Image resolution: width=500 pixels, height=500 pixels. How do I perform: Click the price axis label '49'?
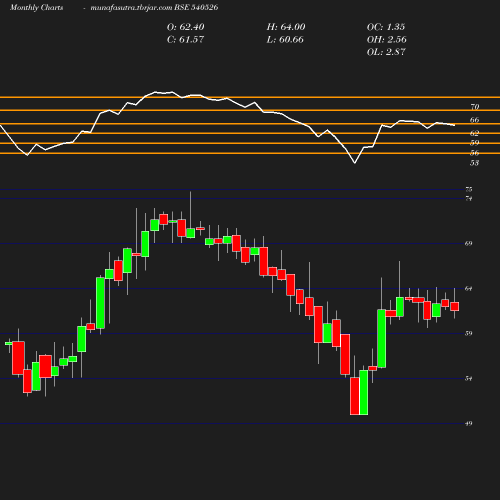(469, 424)
